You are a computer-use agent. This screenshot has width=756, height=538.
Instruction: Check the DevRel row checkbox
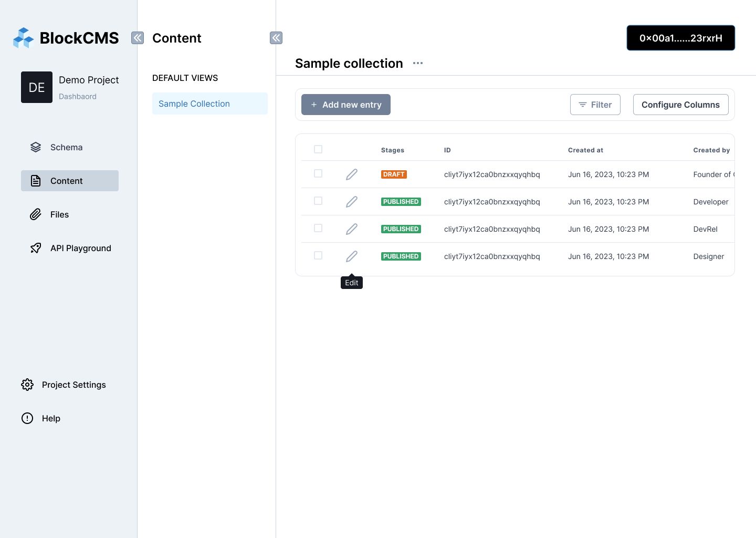(318, 228)
